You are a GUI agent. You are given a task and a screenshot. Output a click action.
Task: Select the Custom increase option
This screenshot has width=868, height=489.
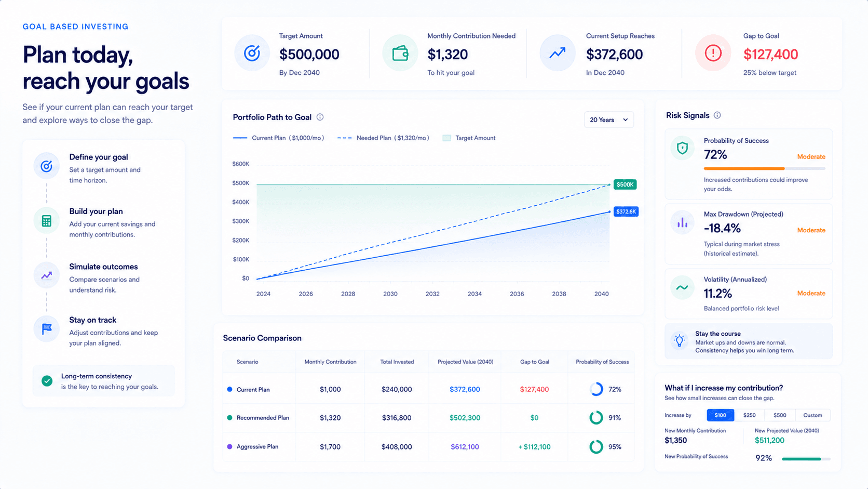[812, 415]
